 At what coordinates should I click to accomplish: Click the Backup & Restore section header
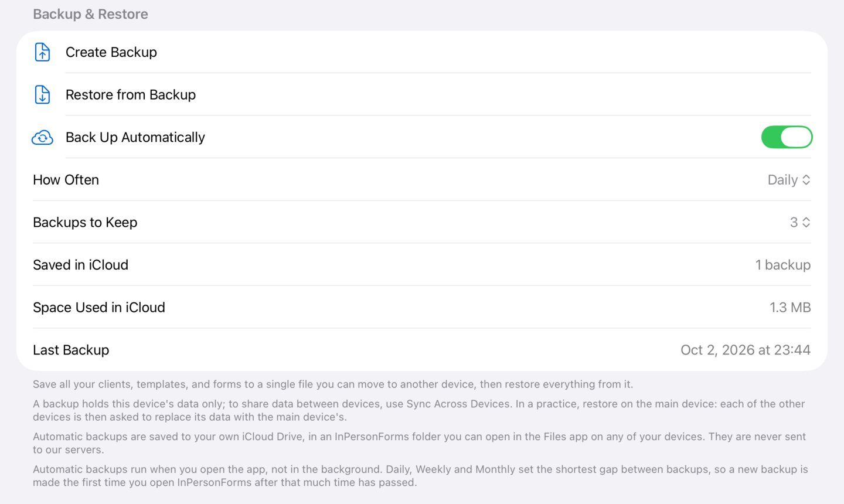90,14
